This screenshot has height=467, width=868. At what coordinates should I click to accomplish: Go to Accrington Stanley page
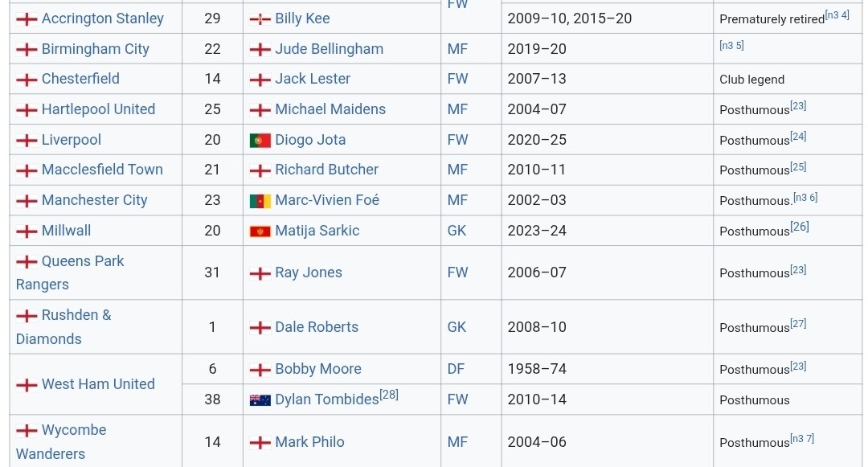[x=102, y=18]
